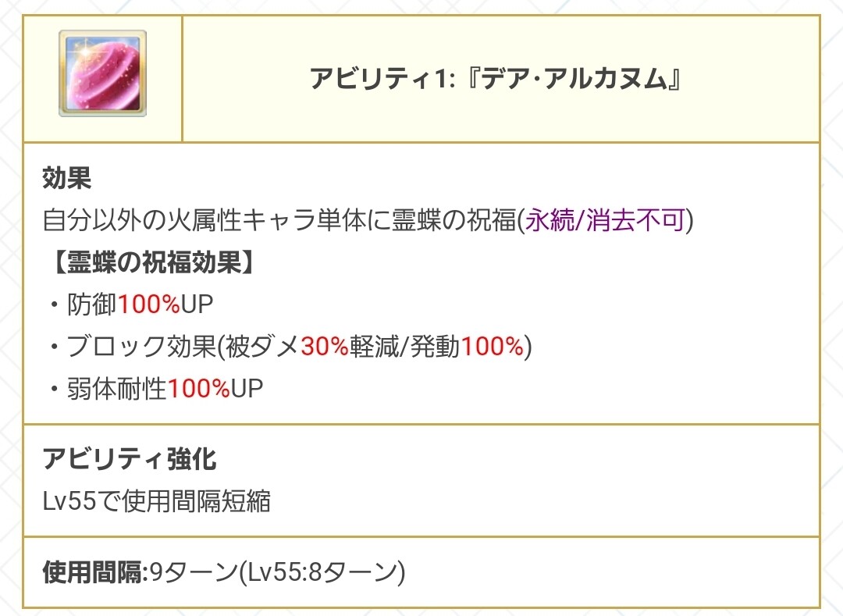Click the Lv55で使用間隔短縮 text
Screen dimensions: 843x616
click(157, 501)
